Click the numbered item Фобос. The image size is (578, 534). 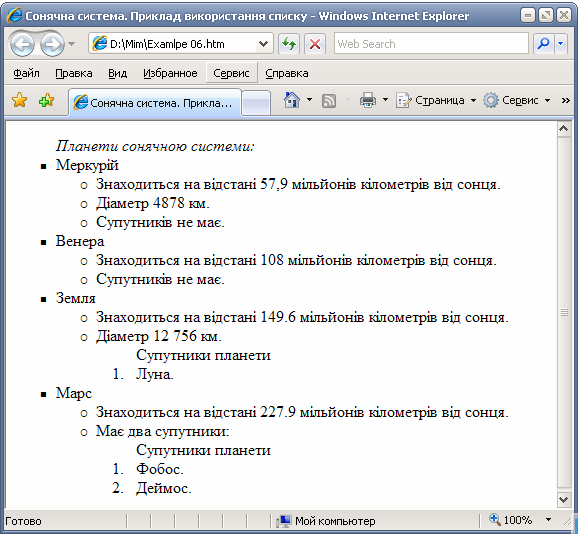(160, 469)
